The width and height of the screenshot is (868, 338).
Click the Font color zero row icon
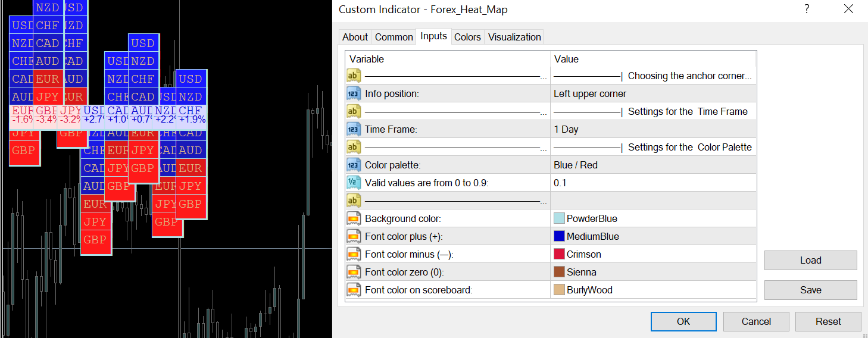tap(354, 272)
